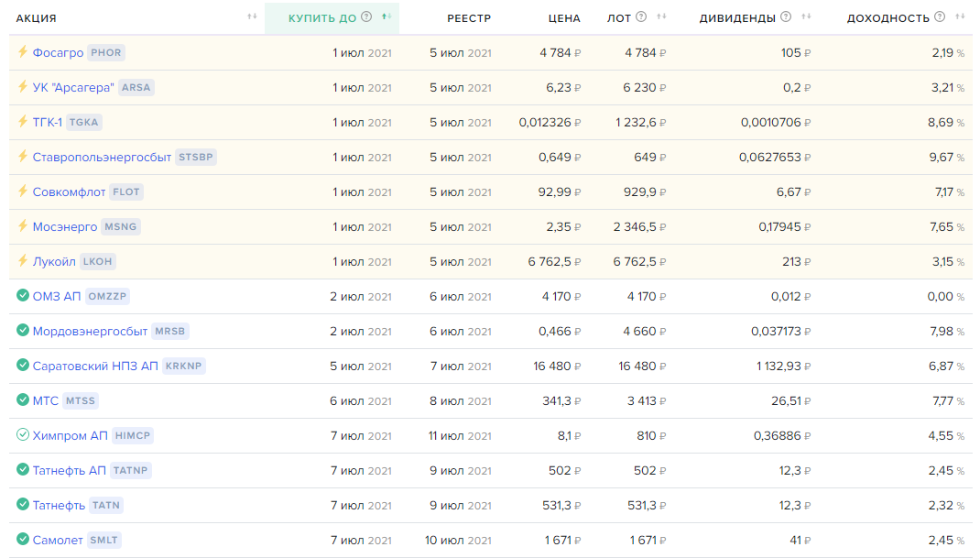This screenshot has width=980, height=558.
Task: Click the SMLT ticker badge
Action: click(x=103, y=540)
